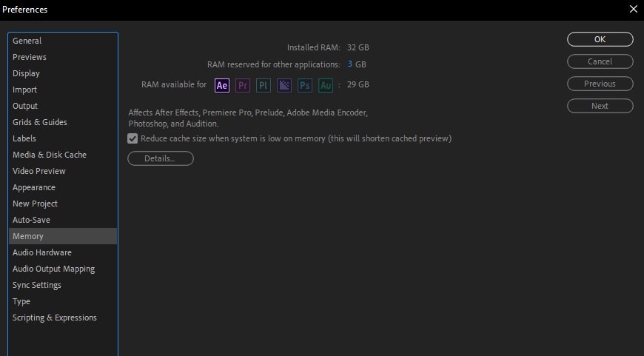Click the Adobe Media Encoder icon
644x356 pixels.
(x=284, y=85)
